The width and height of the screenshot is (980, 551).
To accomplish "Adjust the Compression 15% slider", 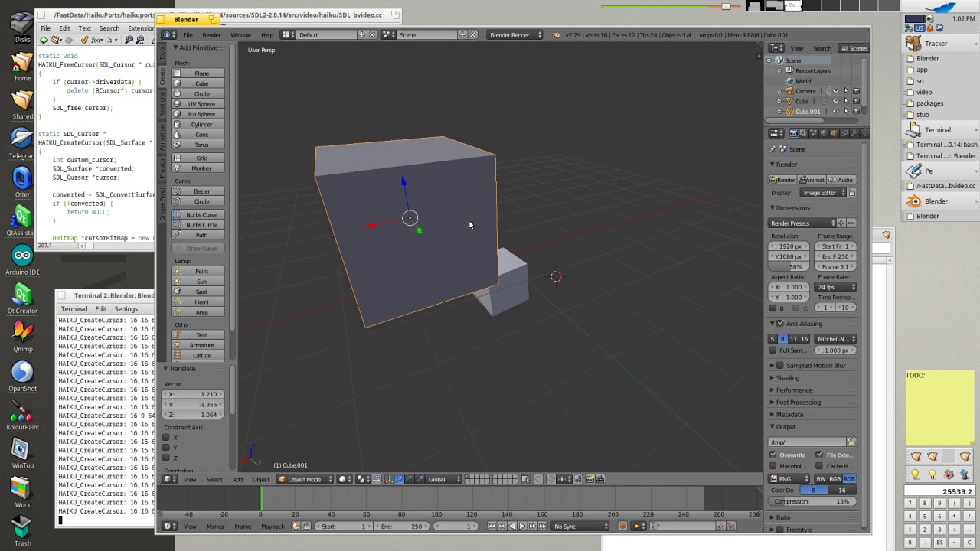I will pos(812,501).
